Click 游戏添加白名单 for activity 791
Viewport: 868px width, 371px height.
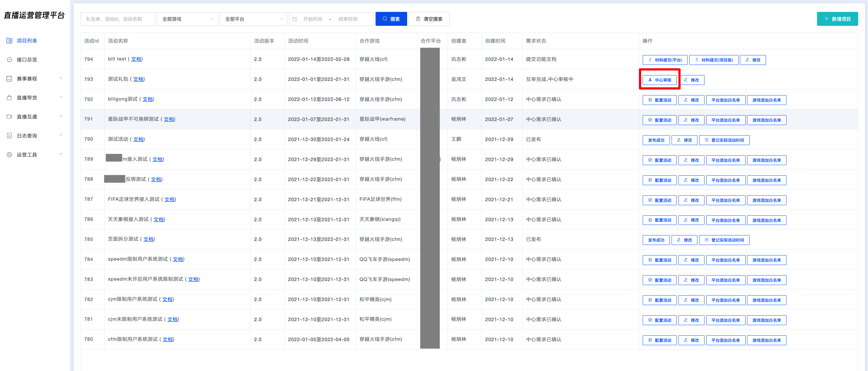coord(767,120)
